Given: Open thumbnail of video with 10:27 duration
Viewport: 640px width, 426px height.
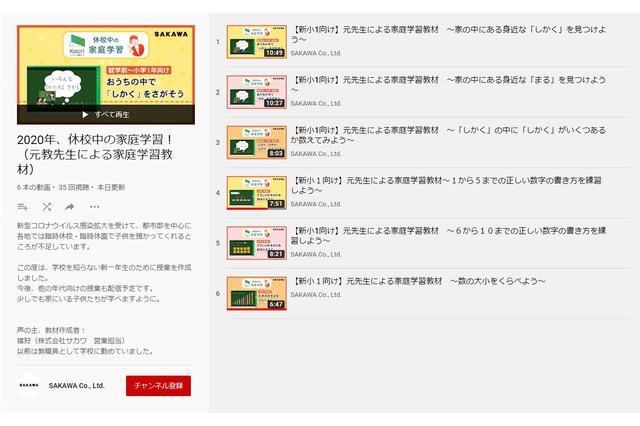Looking at the screenshot, I should click(257, 92).
